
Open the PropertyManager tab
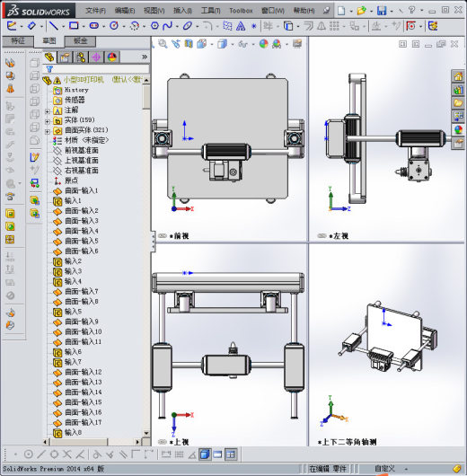click(x=65, y=57)
